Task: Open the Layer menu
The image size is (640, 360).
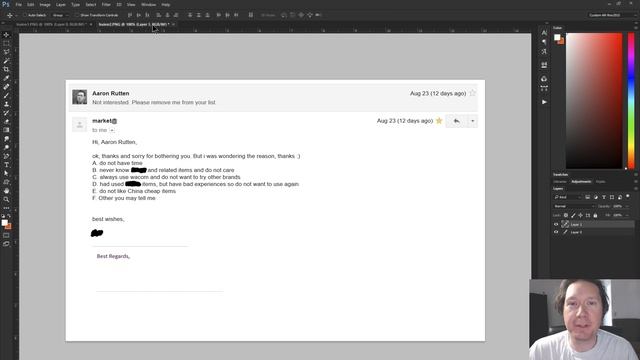Action: click(x=60, y=4)
